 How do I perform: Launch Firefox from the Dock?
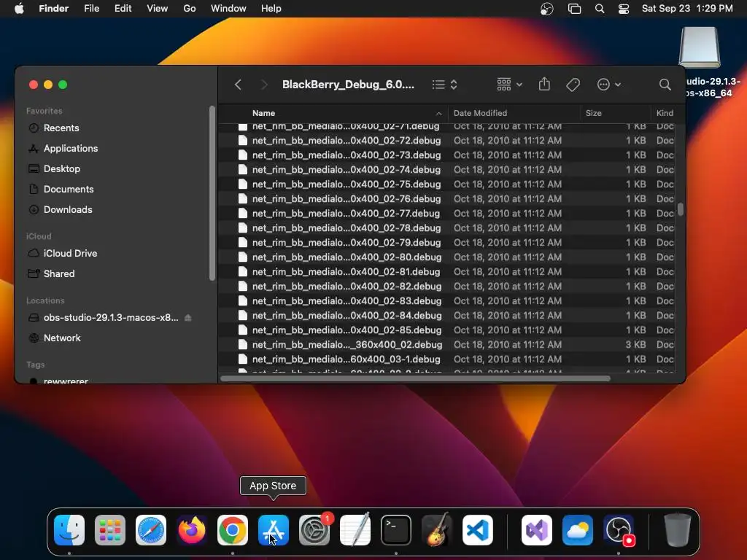coord(192,530)
